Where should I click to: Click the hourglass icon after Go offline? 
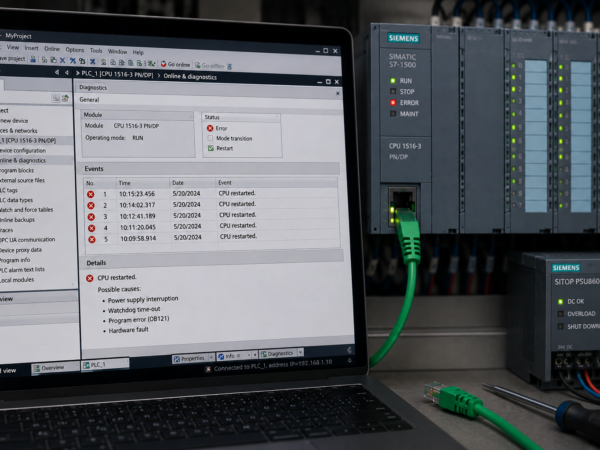(229, 67)
